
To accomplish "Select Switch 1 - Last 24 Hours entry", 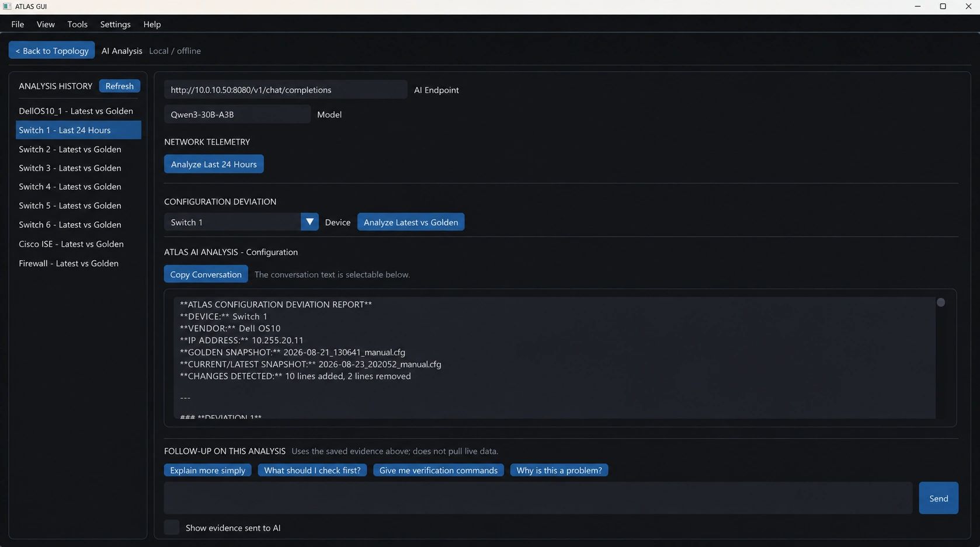I will click(x=78, y=130).
